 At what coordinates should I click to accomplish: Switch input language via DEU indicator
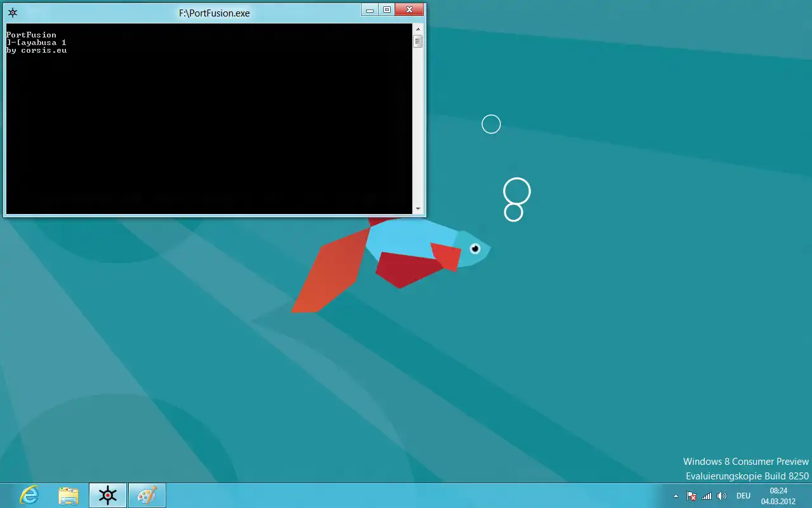743,496
